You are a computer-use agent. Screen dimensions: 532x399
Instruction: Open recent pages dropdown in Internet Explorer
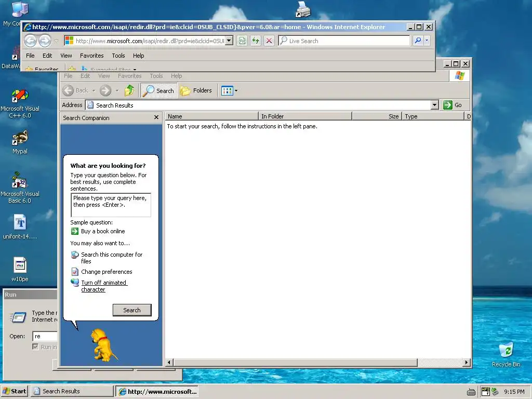point(56,41)
